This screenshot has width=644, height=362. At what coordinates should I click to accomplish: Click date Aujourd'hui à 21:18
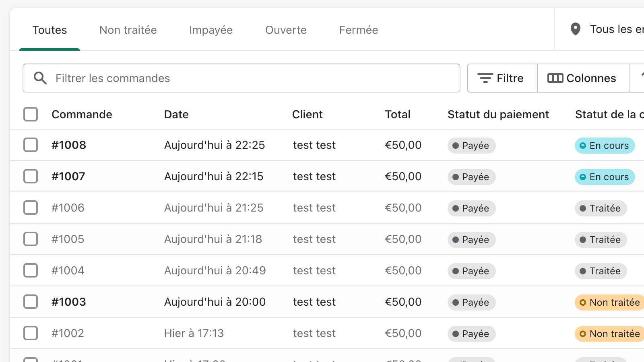[x=213, y=239]
